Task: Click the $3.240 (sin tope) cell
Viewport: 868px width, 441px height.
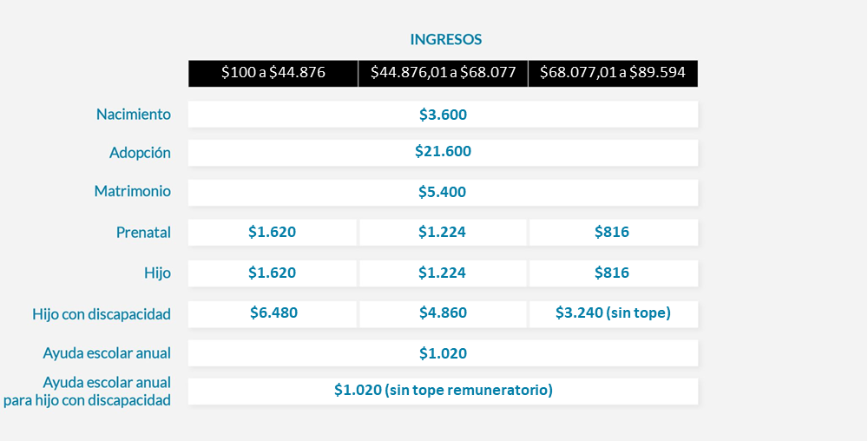Action: [614, 313]
